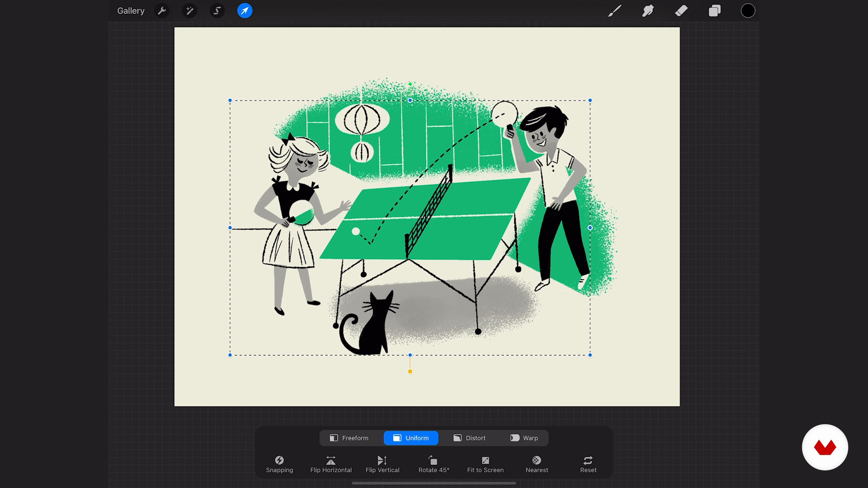Toggle Snapping option
Image resolution: width=868 pixels, height=488 pixels.
tap(279, 465)
